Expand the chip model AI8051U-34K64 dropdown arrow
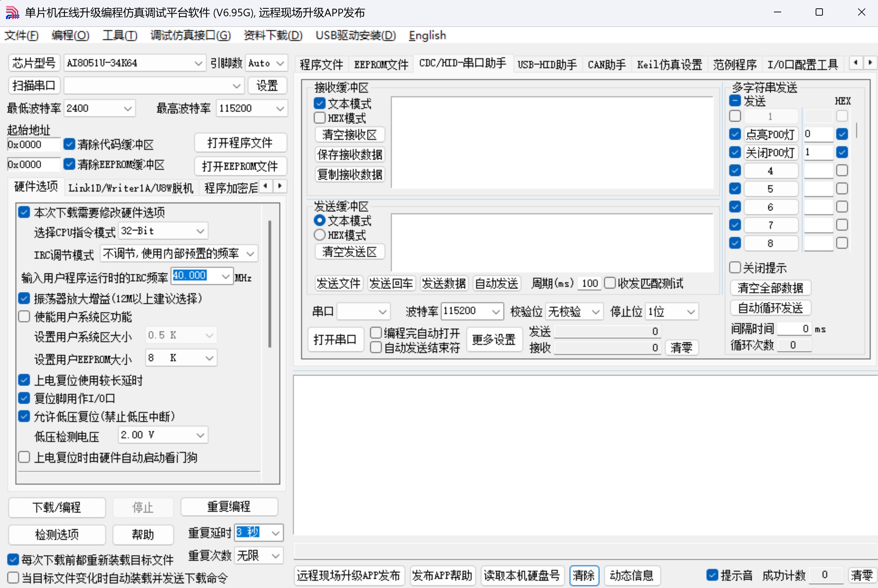 [x=198, y=63]
